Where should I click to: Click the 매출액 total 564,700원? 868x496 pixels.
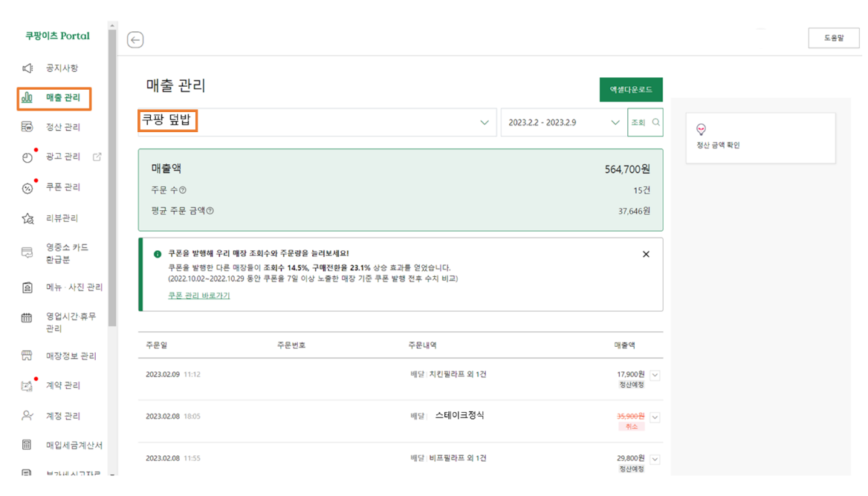tap(627, 169)
